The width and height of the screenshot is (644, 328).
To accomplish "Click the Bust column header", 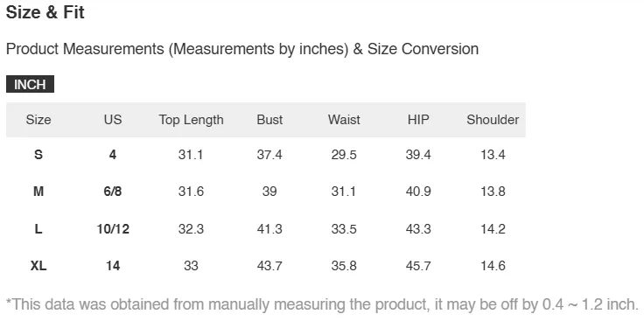I will [269, 120].
